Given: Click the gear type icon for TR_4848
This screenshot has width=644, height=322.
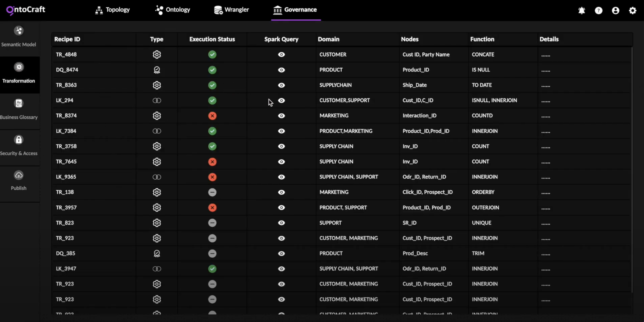Looking at the screenshot, I should click(x=157, y=54).
